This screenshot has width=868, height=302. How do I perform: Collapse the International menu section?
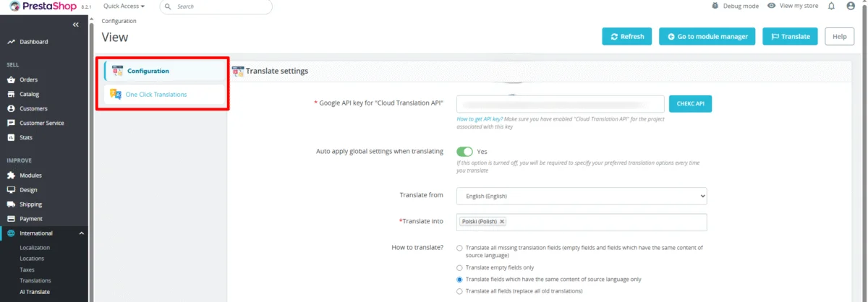click(82, 233)
